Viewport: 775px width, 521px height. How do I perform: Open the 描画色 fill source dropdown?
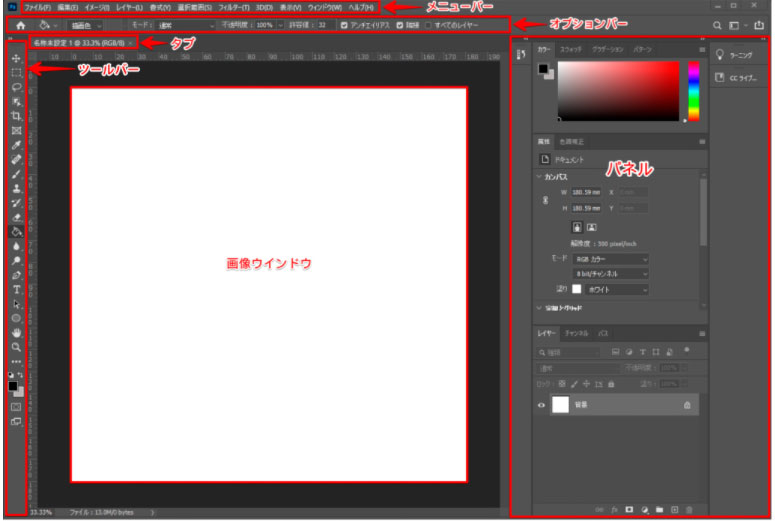click(86, 25)
